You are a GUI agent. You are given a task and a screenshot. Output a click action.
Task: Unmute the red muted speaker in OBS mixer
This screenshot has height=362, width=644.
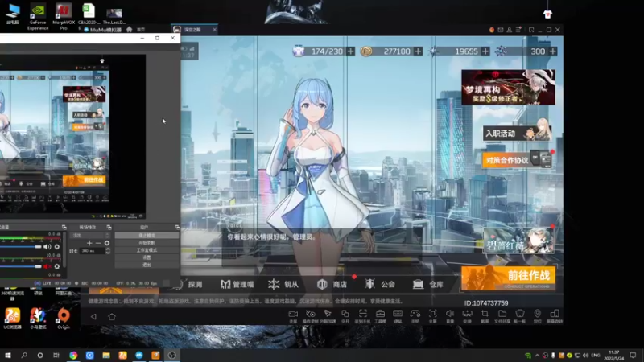(x=47, y=266)
